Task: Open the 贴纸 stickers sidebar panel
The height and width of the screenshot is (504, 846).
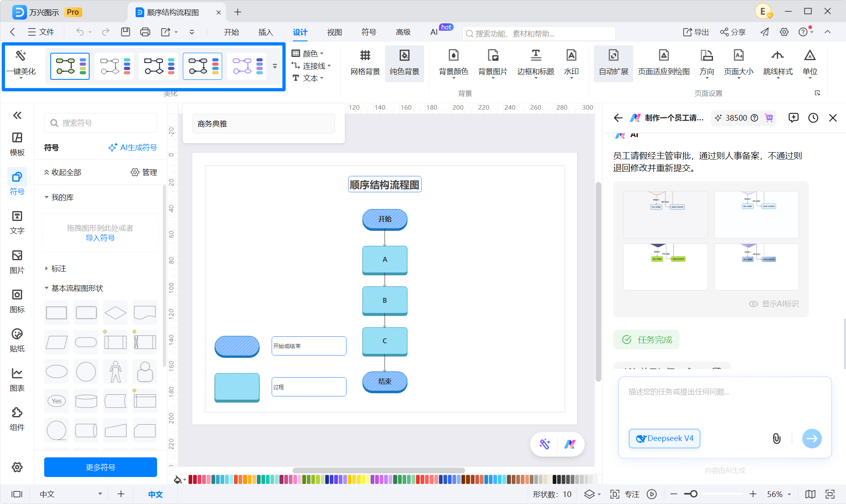Action: coord(17,340)
